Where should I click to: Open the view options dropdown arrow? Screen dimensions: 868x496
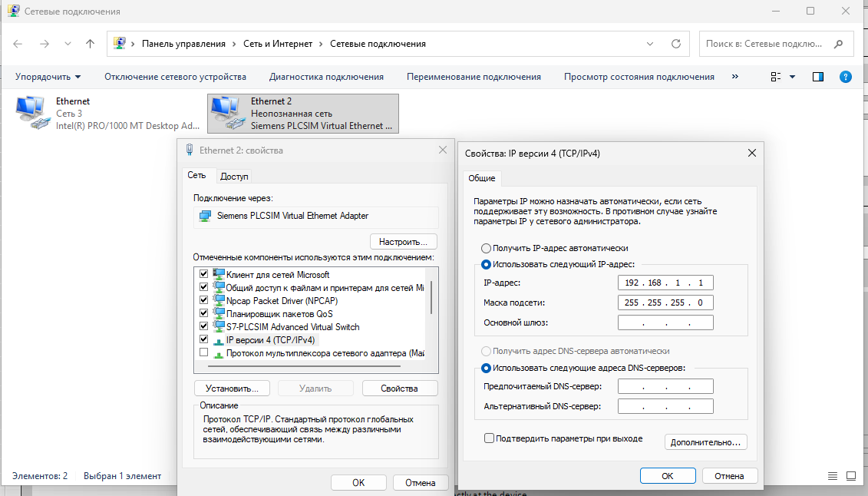(x=792, y=77)
